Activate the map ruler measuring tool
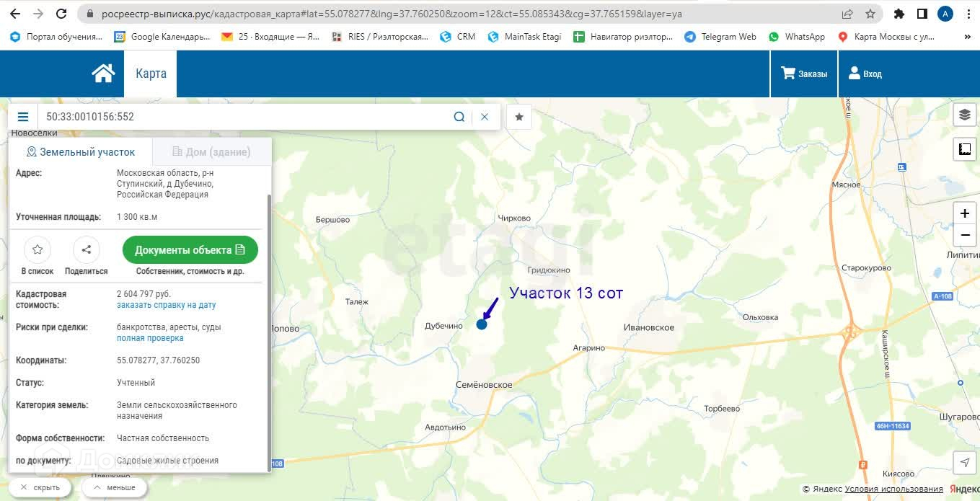Screen dimensions: 980x501 [965, 149]
